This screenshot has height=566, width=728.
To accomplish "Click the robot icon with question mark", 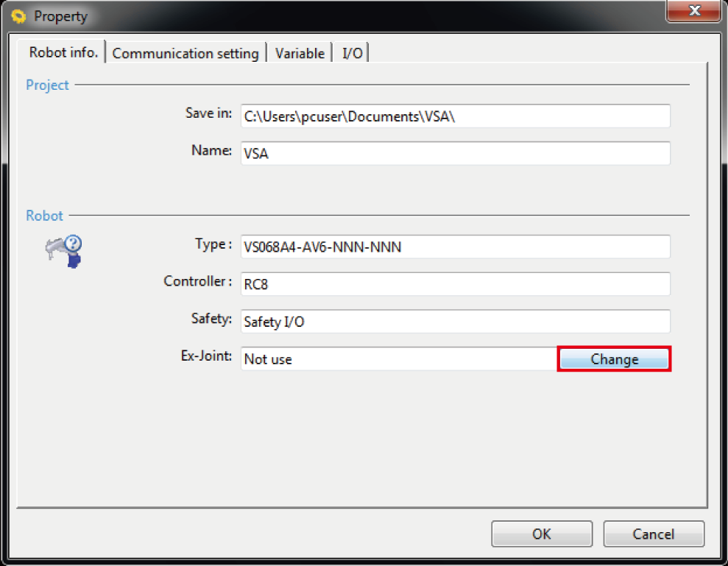I will coord(63,251).
